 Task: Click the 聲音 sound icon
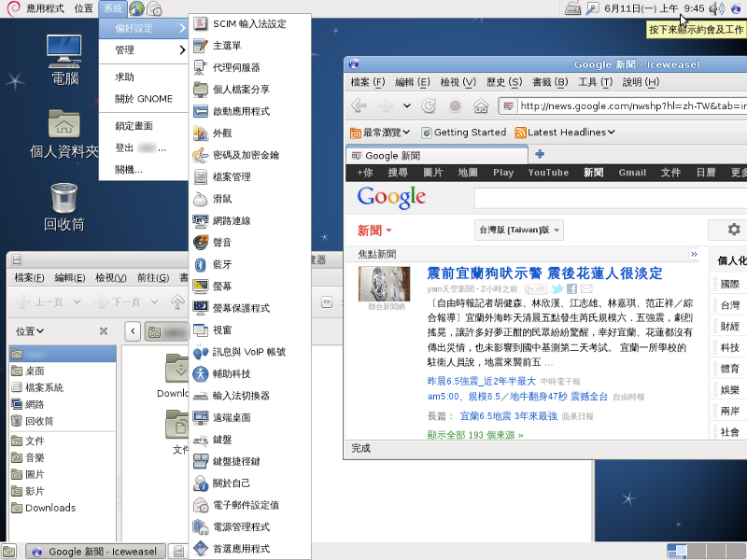201,243
